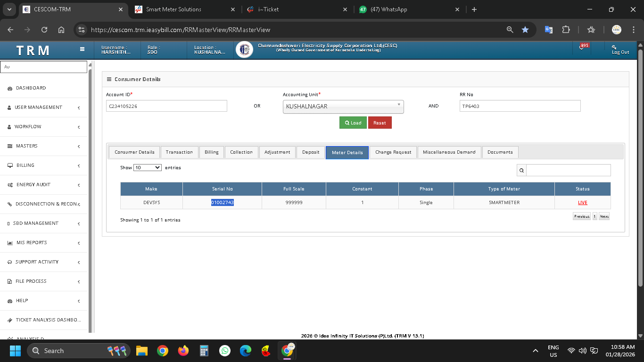Open the Dashboard icon in the sidebar
The width and height of the screenshot is (644, 362).
pos(10,88)
